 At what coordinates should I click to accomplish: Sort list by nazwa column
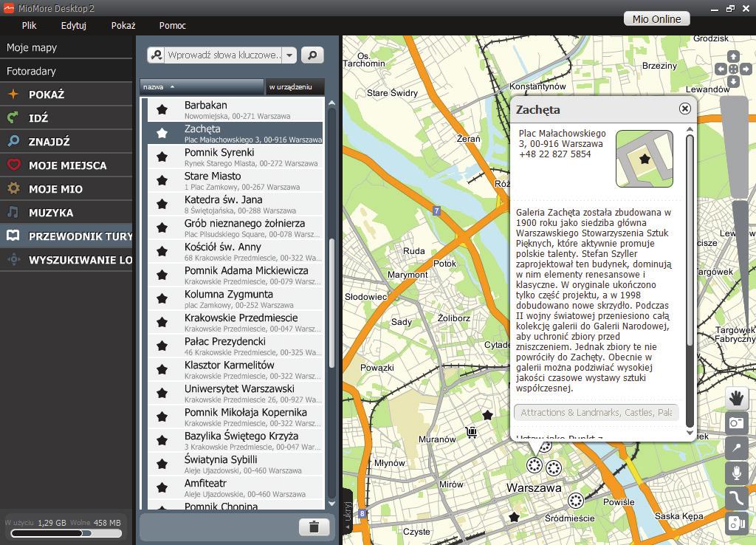pyautogui.click(x=202, y=87)
